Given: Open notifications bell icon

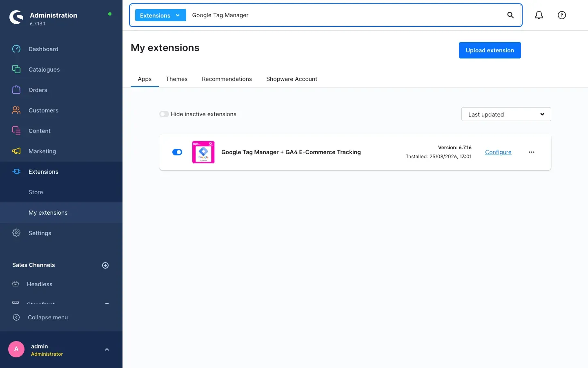Looking at the screenshot, I should pos(539,15).
